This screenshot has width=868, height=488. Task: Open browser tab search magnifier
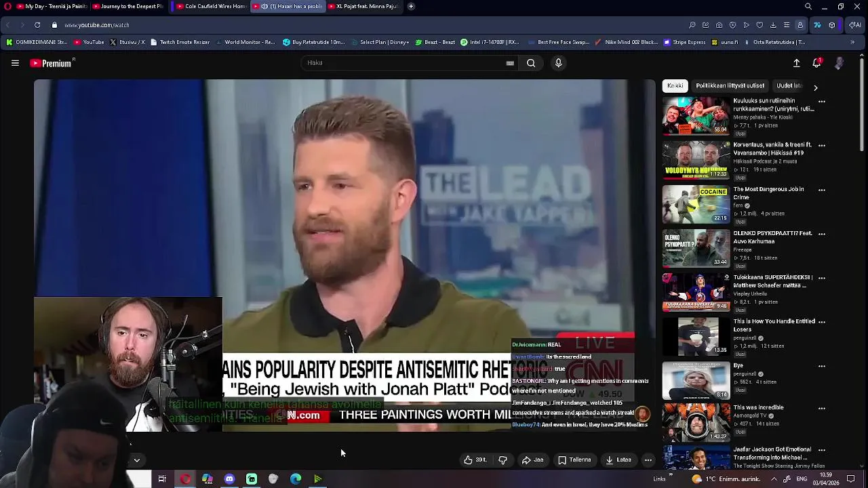(808, 6)
